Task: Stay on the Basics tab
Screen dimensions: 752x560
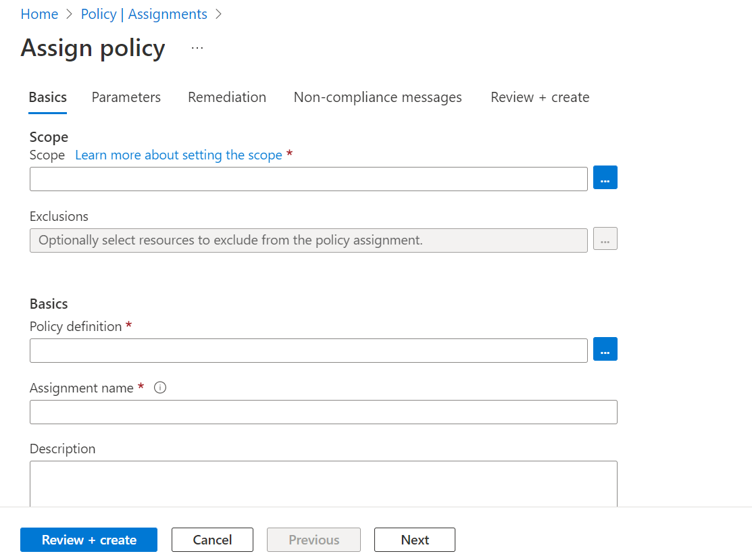Action: point(47,97)
